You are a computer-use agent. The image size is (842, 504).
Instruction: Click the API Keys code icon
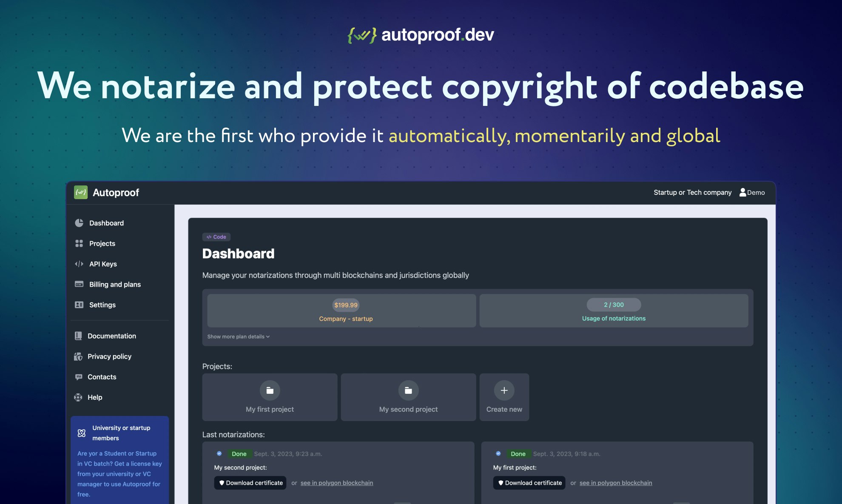tap(79, 264)
